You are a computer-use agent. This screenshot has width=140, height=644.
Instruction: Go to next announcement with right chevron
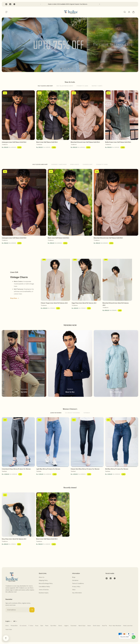(99, 4)
